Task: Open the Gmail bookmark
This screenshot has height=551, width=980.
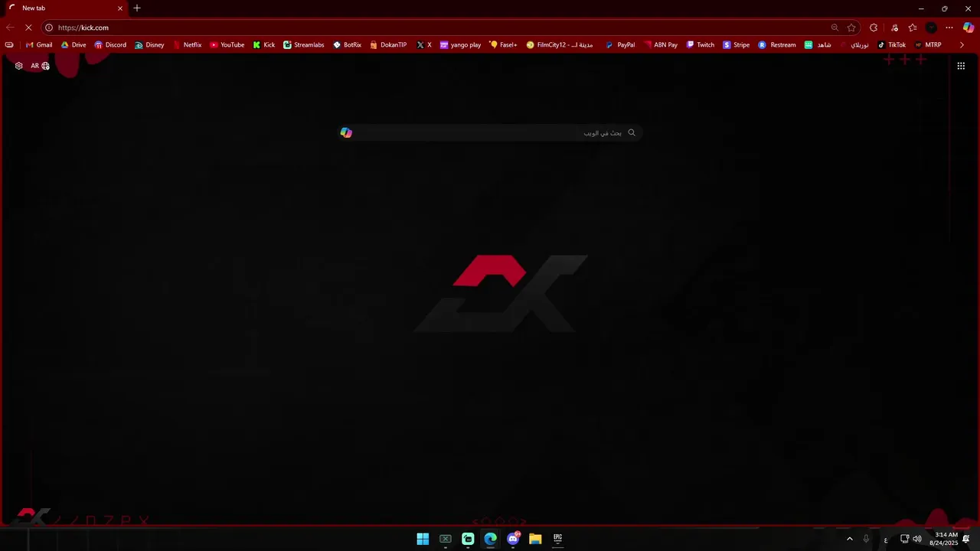Action: (x=39, y=45)
